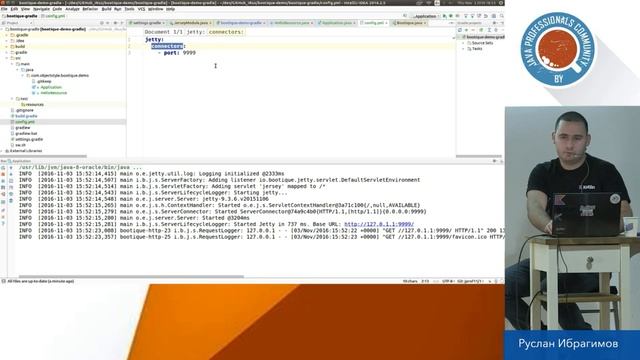Click the connectors: breadcrumb
Image resolution: width=640 pixels, height=360 pixels.
[226, 32]
